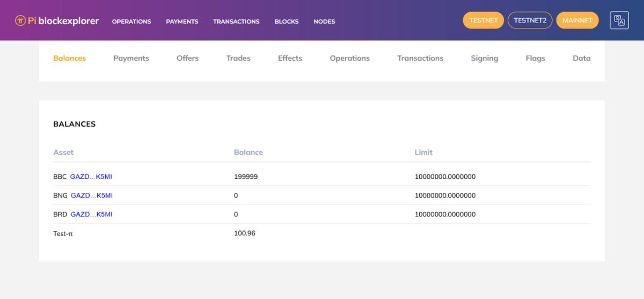Open the PAYMENTS menu in header
Screen dimensions: 644x299
tap(182, 21)
